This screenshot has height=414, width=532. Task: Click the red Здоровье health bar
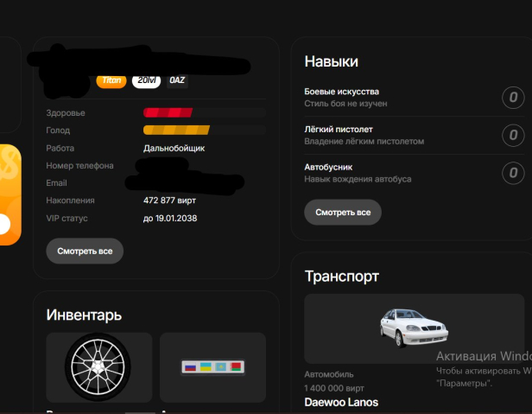point(168,112)
